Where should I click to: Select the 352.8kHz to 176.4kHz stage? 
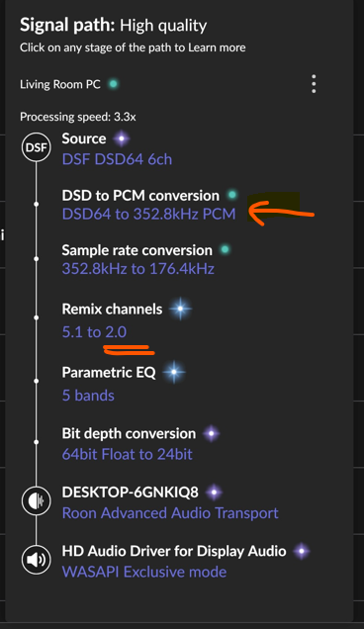(x=138, y=268)
